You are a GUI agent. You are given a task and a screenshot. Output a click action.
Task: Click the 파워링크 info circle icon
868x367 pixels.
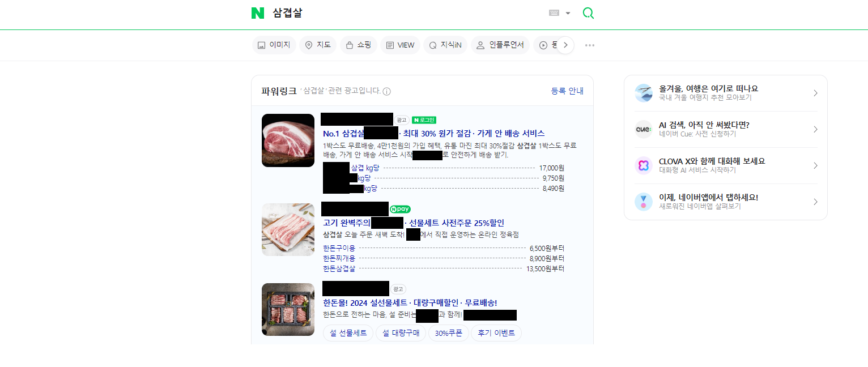(x=387, y=91)
